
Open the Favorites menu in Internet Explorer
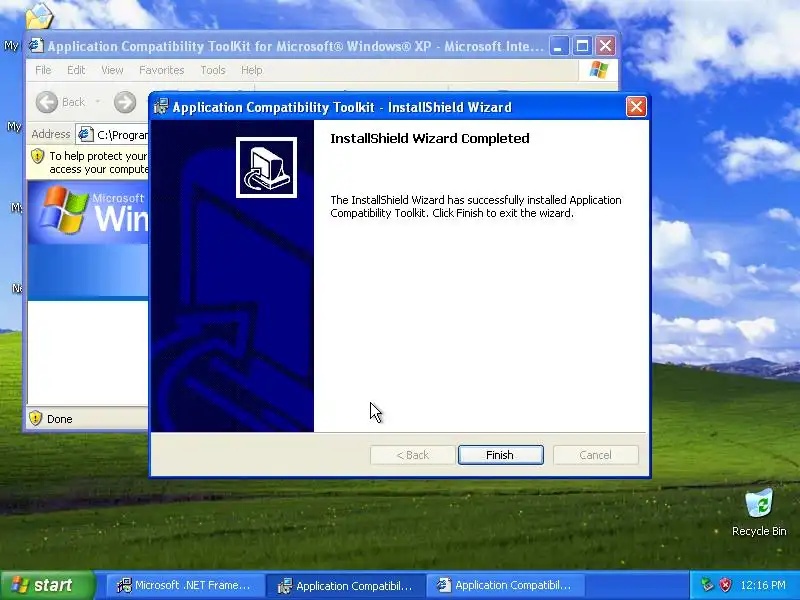point(161,70)
